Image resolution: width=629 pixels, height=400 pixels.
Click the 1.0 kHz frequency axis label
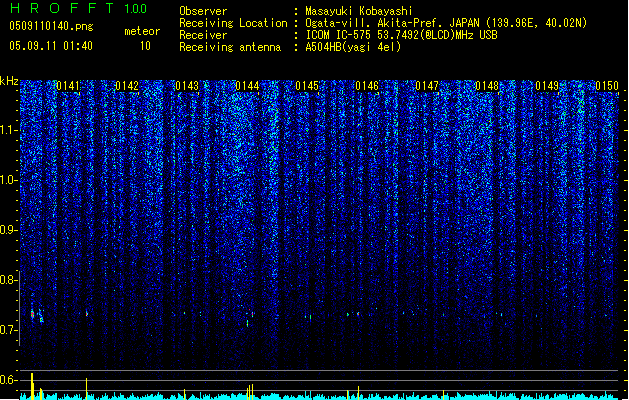click(9, 180)
